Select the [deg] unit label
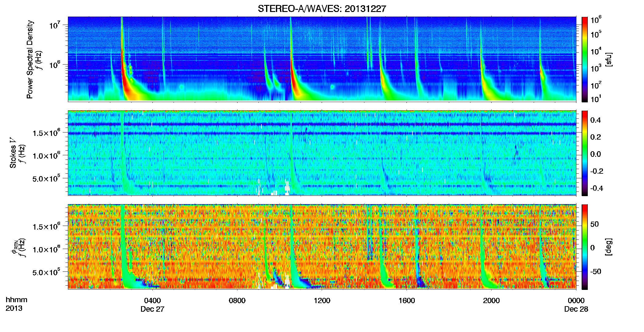The image size is (644, 332). pyautogui.click(x=609, y=247)
